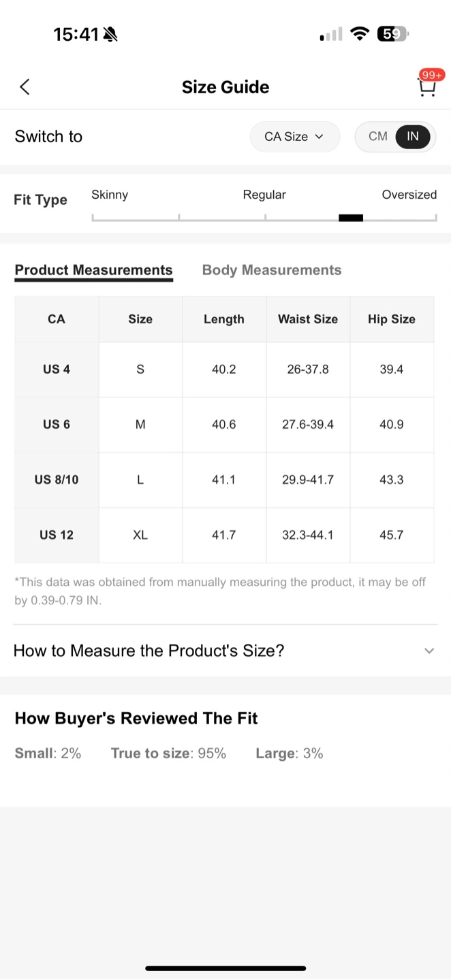Switch to Body Measurements tab

(x=272, y=270)
